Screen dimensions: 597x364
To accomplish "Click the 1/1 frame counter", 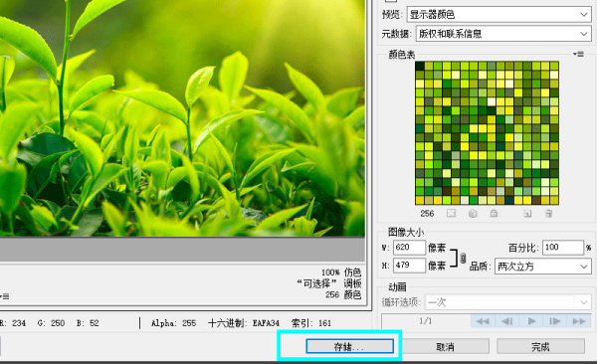I will tap(426, 321).
